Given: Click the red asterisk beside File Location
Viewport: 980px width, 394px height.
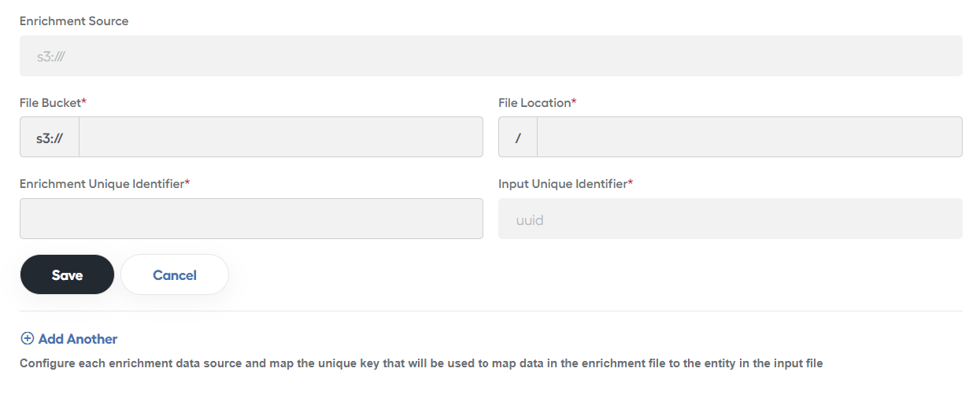Looking at the screenshot, I should point(574,101).
